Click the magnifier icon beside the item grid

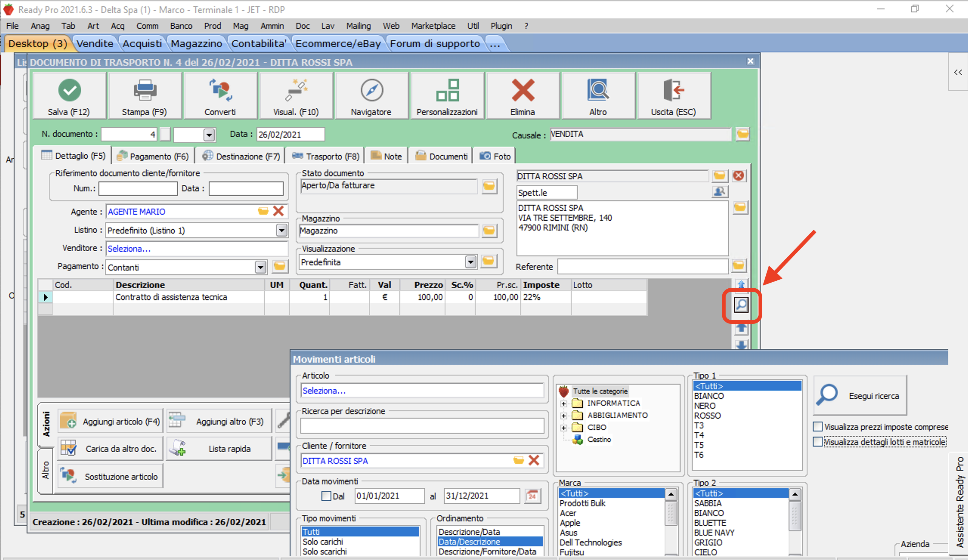(x=741, y=305)
